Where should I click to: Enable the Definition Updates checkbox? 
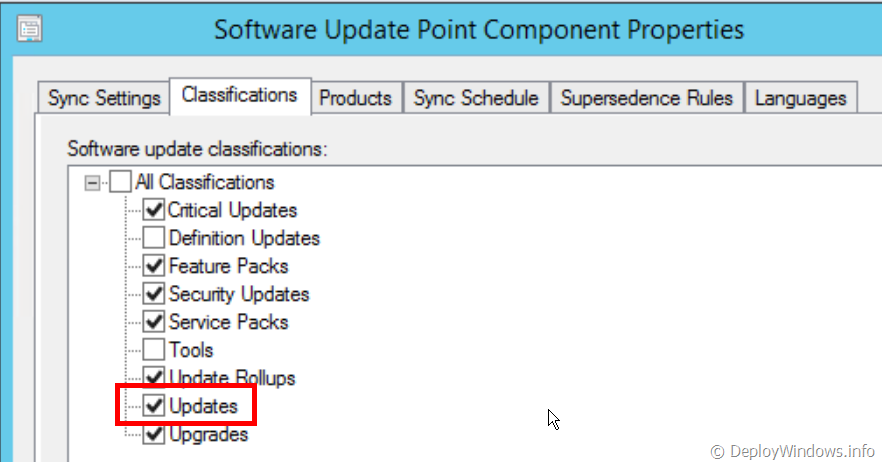(x=154, y=239)
